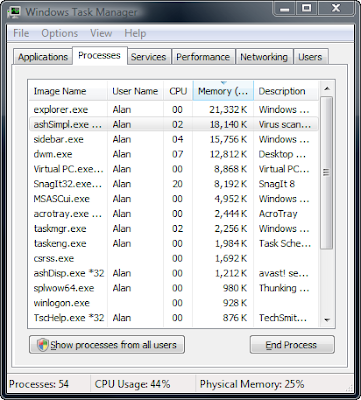Click the scroll down arrow of process list
The image size is (361, 400).
click(327, 320)
